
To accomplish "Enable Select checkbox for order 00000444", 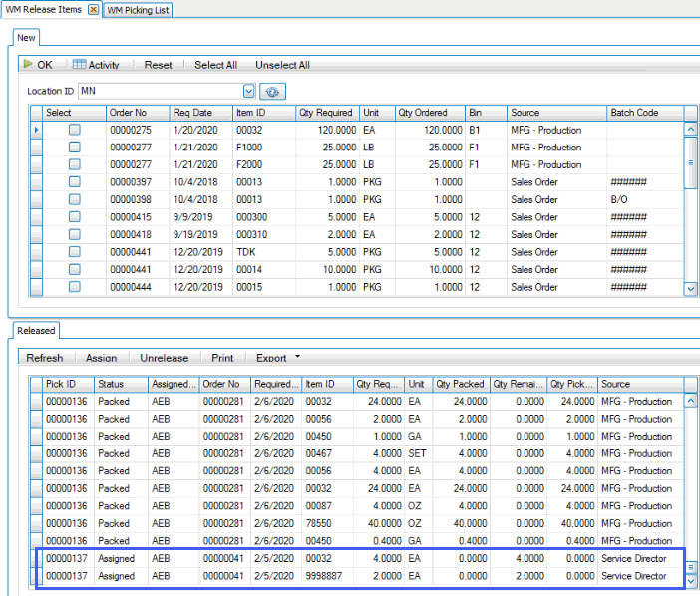I will click(x=74, y=287).
